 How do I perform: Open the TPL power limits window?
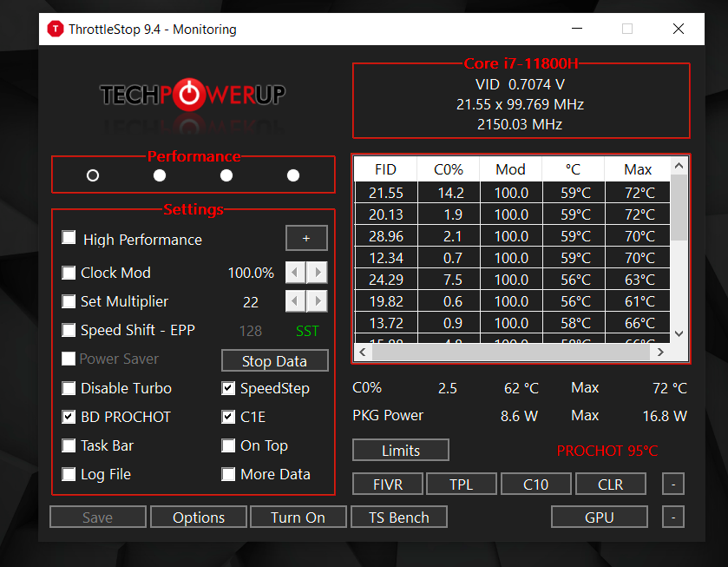[462, 485]
